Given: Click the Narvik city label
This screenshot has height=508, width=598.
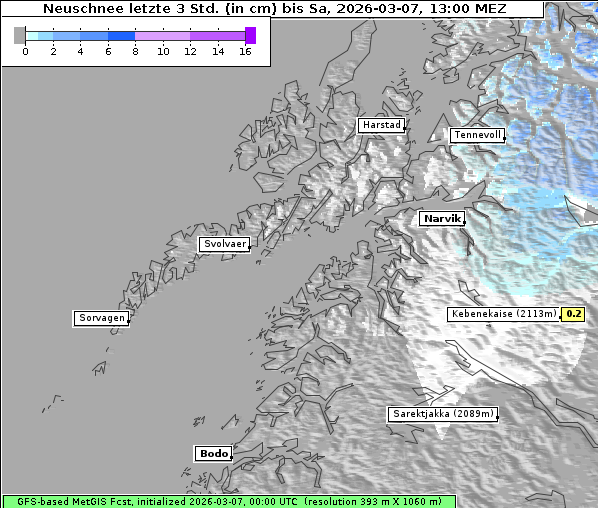Looking at the screenshot, I should [x=442, y=219].
